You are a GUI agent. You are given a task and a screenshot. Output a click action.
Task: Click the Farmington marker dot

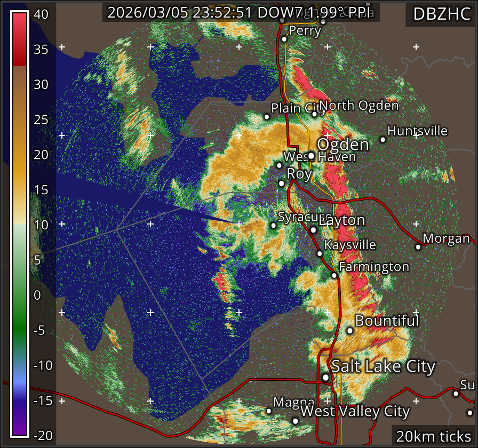(x=334, y=275)
